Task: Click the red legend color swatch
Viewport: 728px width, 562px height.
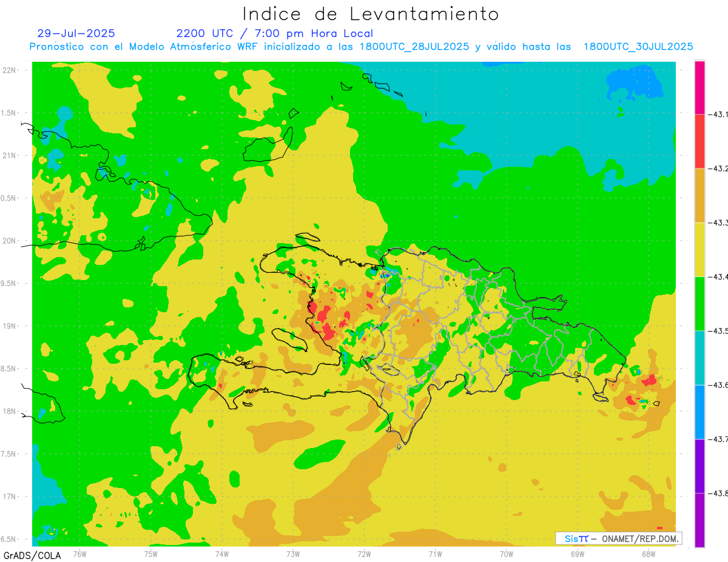Action: tap(699, 141)
